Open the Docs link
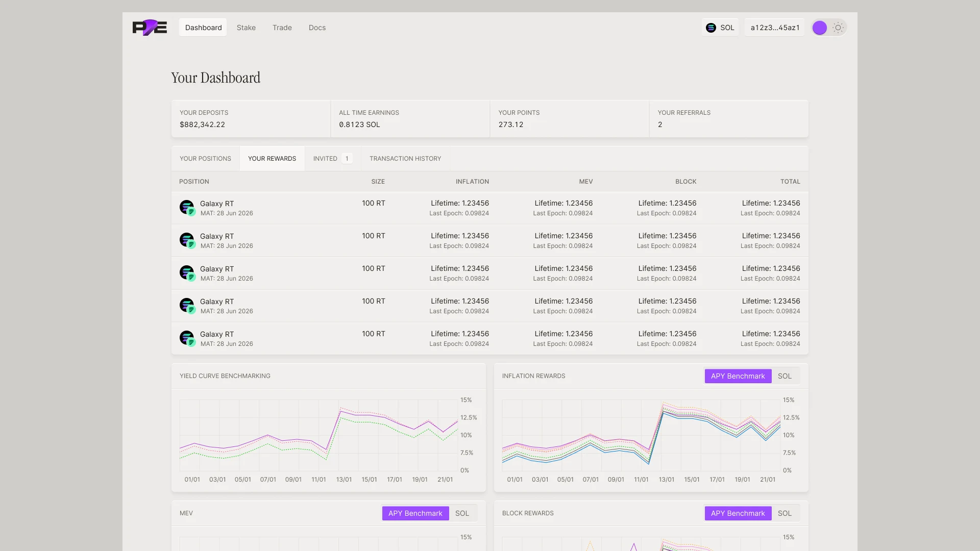 [x=317, y=28]
